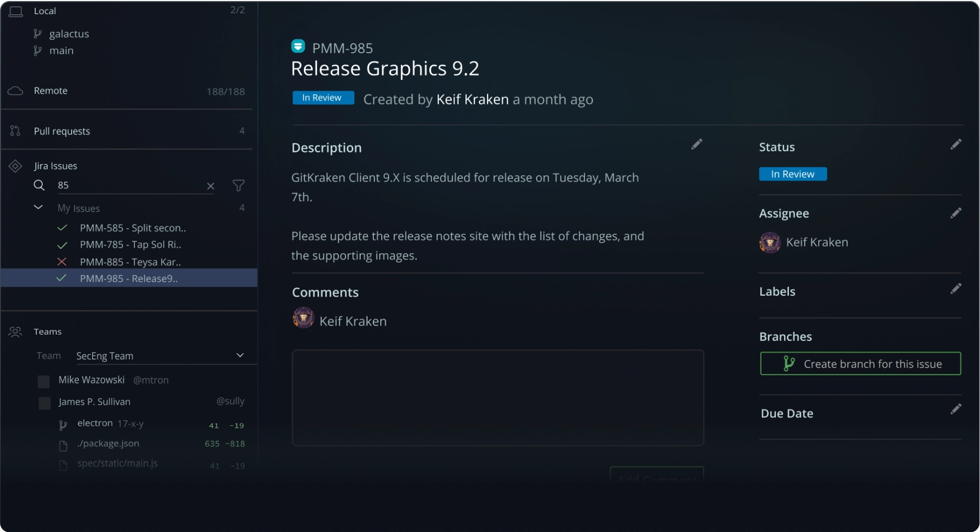Open issue PMM-585 - Split secon..
This screenshot has height=532, width=980.
133,228
